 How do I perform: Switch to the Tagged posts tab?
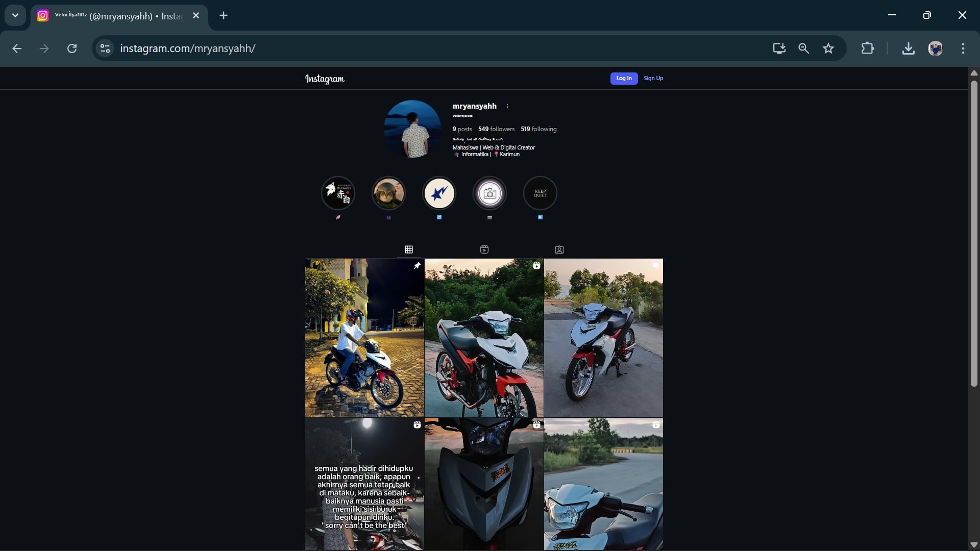[559, 249]
